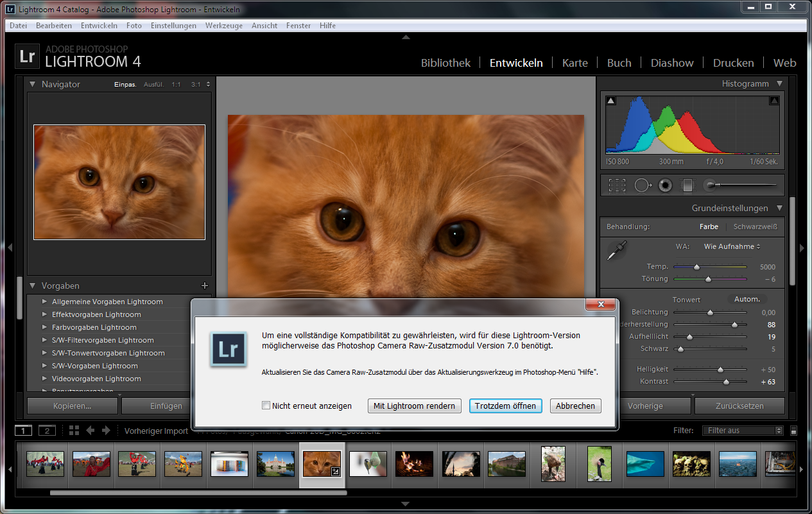Image resolution: width=812 pixels, height=514 pixels.
Task: Click the plus icon to add Vorgaben
Action: pos(205,286)
